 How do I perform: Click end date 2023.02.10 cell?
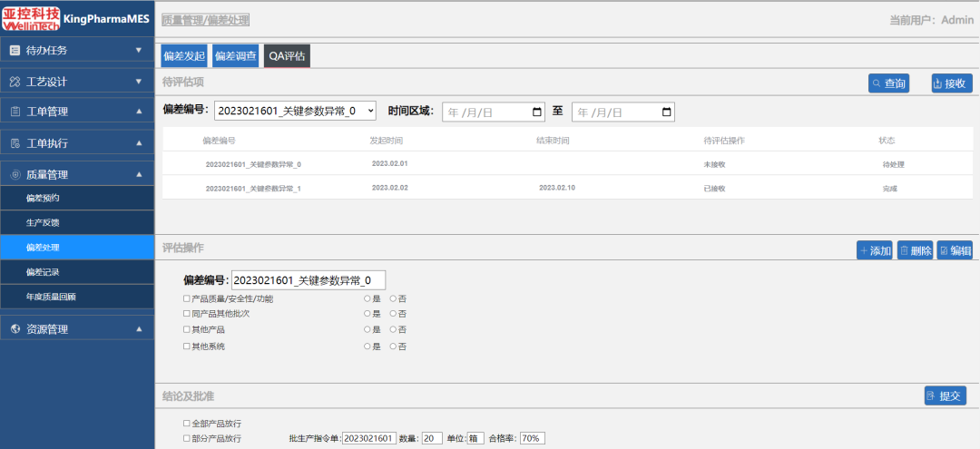click(557, 188)
